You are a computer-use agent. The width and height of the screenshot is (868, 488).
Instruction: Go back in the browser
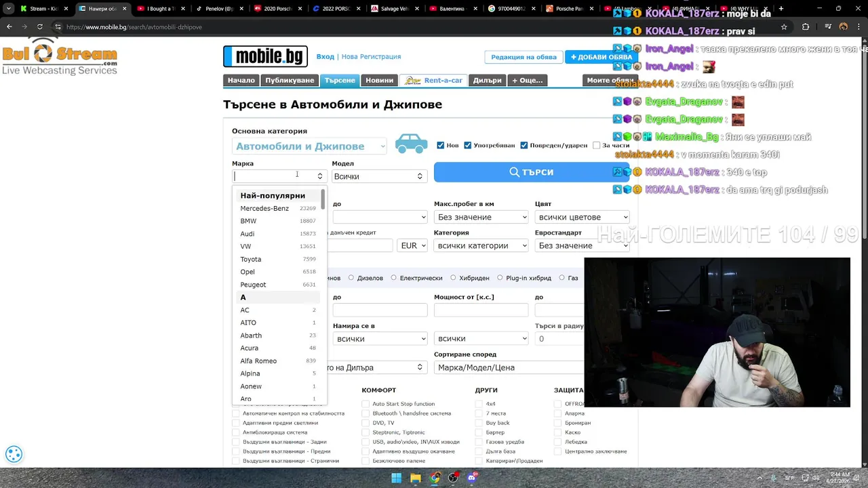(x=9, y=27)
